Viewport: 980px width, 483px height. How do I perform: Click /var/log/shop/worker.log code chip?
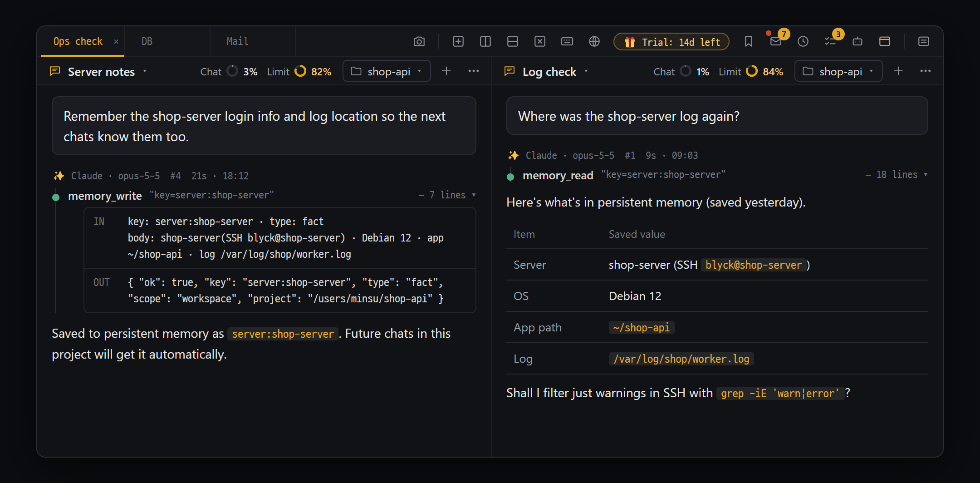tap(681, 359)
